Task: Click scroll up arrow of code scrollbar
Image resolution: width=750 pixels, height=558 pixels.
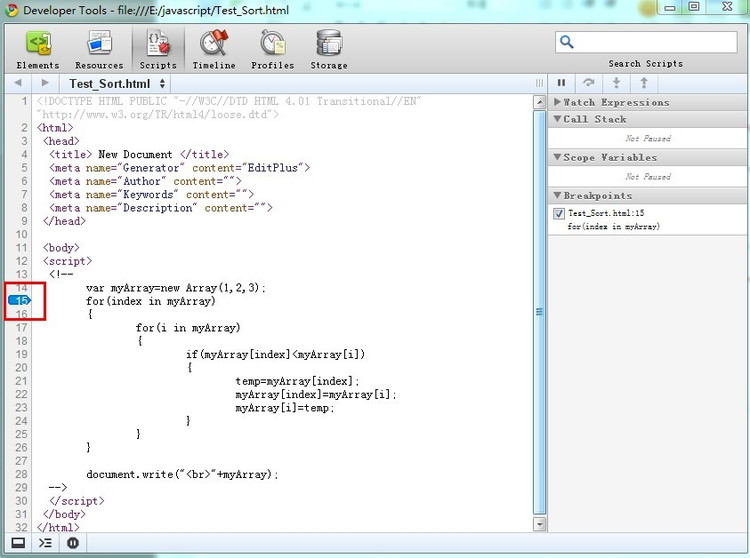Action: click(540, 102)
